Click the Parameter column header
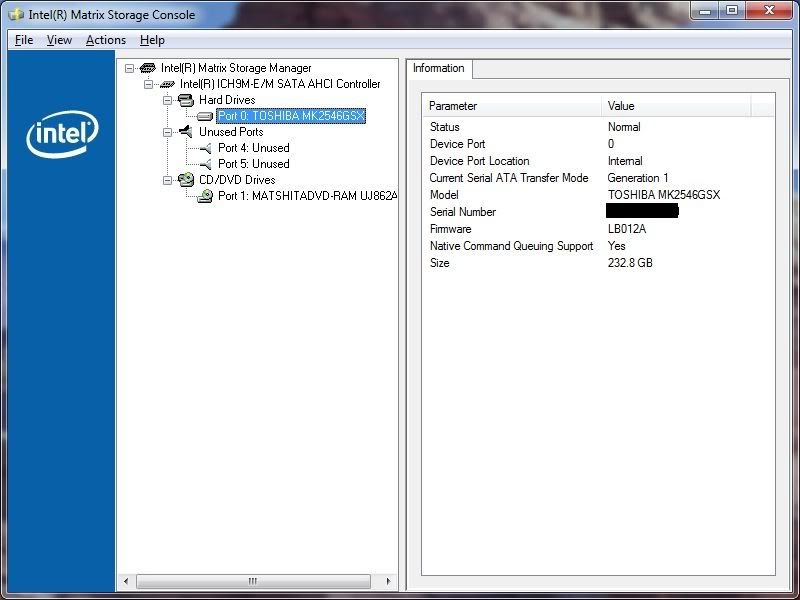The width and height of the screenshot is (800, 600). point(512,106)
